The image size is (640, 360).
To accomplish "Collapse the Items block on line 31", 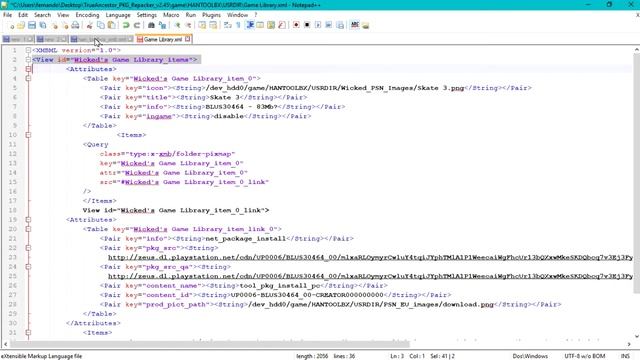I will [28, 333].
